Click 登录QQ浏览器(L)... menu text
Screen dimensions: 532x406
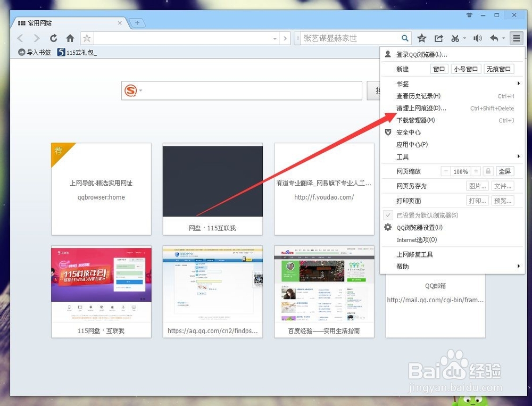pyautogui.click(x=422, y=54)
